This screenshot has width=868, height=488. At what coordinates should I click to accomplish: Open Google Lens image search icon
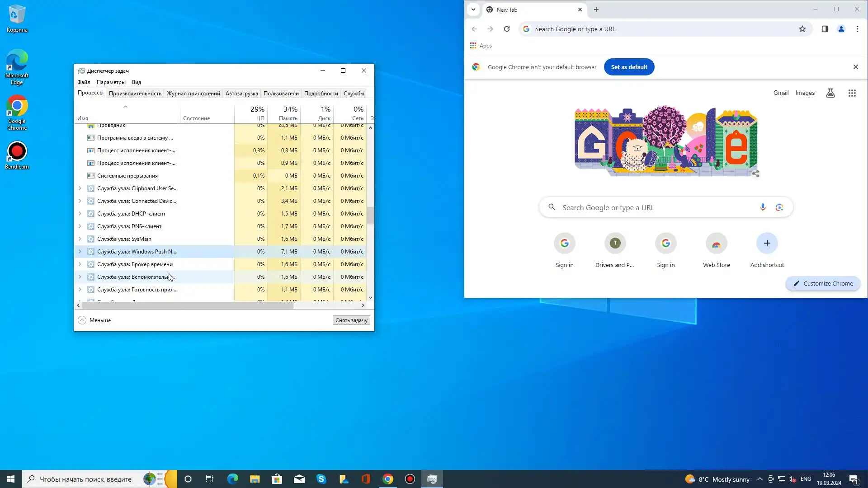pos(779,207)
